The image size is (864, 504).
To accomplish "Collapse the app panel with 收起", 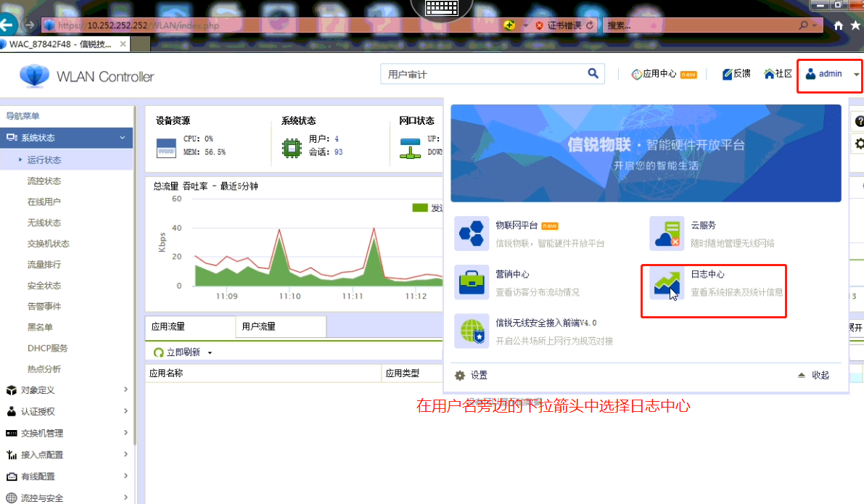I will pos(814,375).
